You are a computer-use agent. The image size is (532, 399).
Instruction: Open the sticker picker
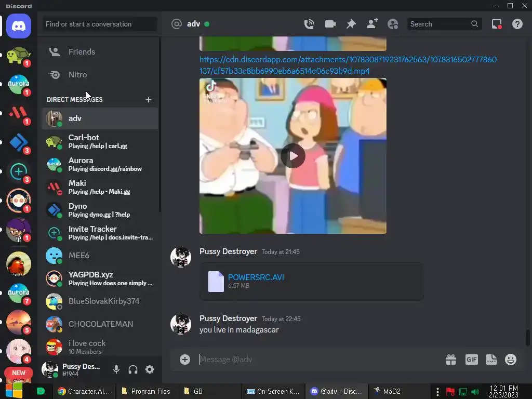491,360
